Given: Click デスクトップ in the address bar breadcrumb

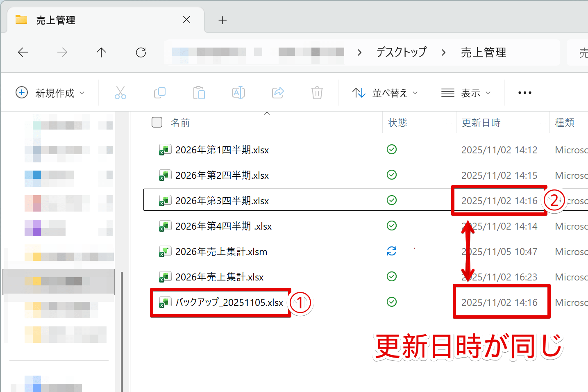Looking at the screenshot, I should tap(401, 52).
